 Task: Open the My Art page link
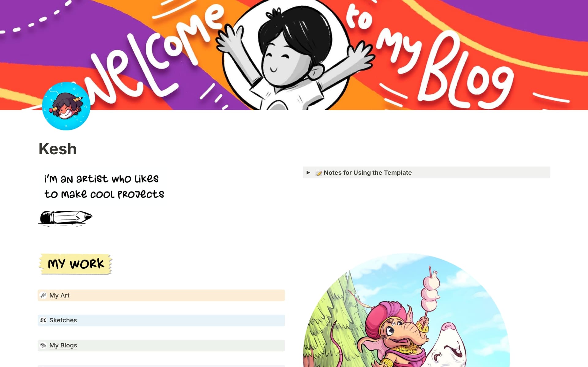[x=59, y=295]
